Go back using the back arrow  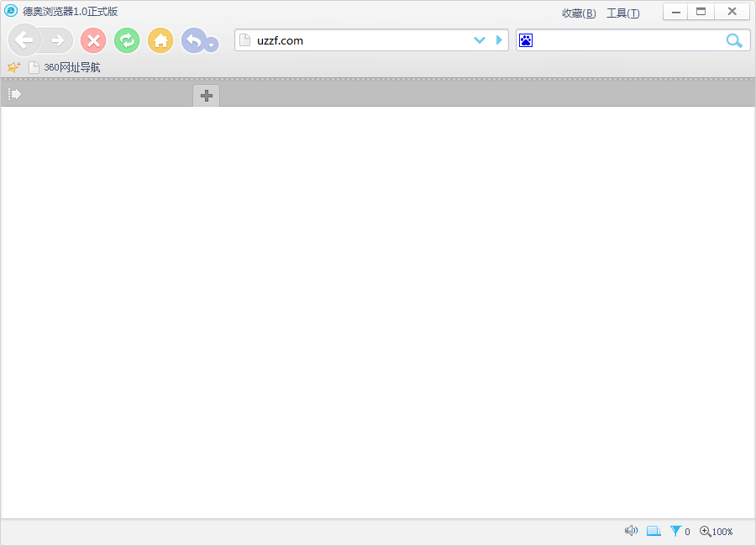(x=24, y=40)
